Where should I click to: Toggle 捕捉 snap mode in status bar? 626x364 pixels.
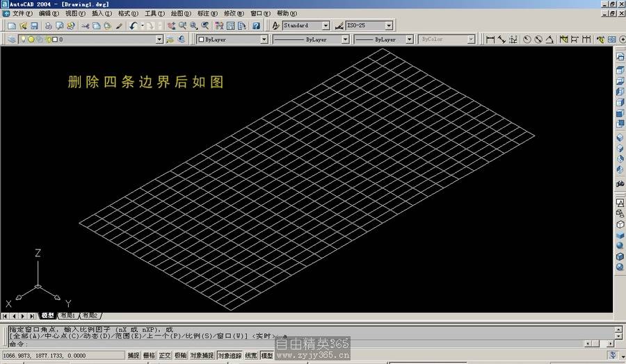(133, 355)
